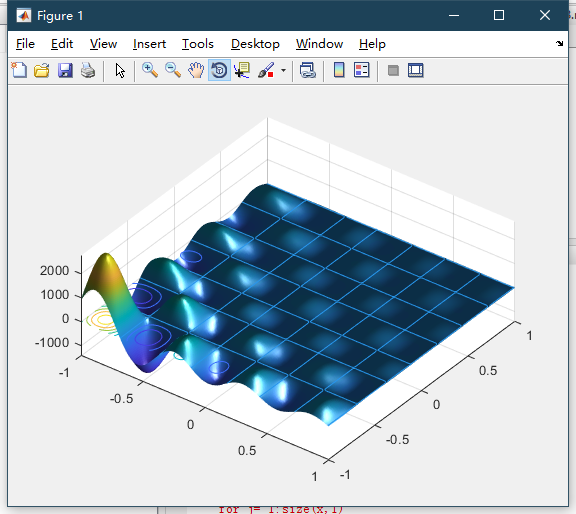This screenshot has height=514, width=576.
Task: Close the Figure 1 window
Action: coord(545,15)
